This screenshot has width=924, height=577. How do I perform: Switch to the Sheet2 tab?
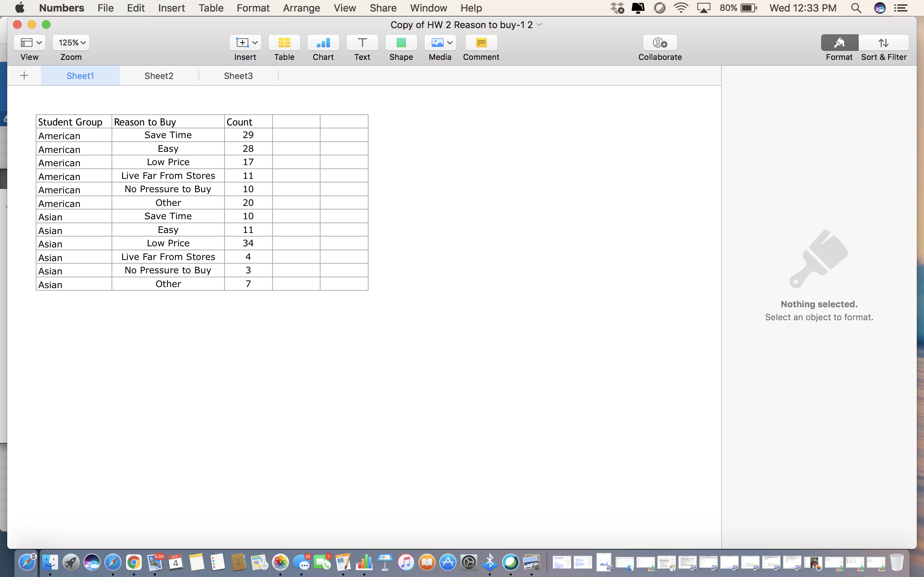159,76
